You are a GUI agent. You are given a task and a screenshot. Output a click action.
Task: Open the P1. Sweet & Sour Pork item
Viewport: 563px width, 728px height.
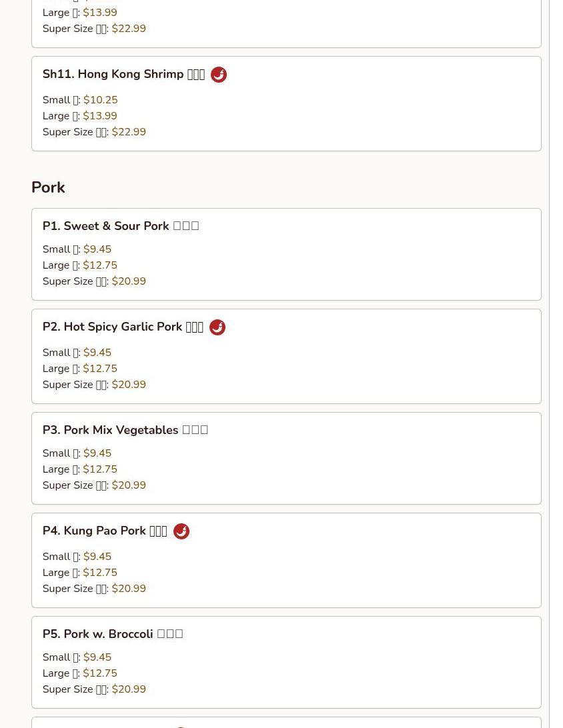(x=120, y=226)
